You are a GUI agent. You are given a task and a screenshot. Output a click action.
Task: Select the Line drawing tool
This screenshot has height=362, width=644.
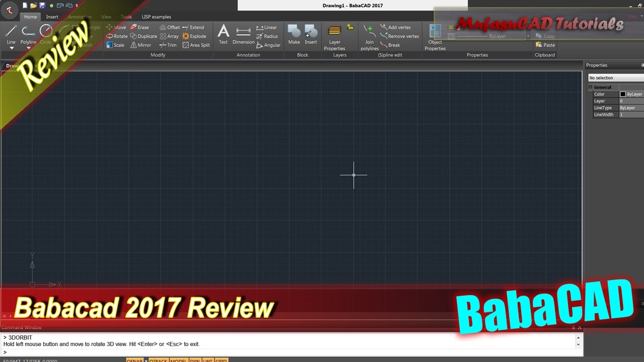pos(11,34)
